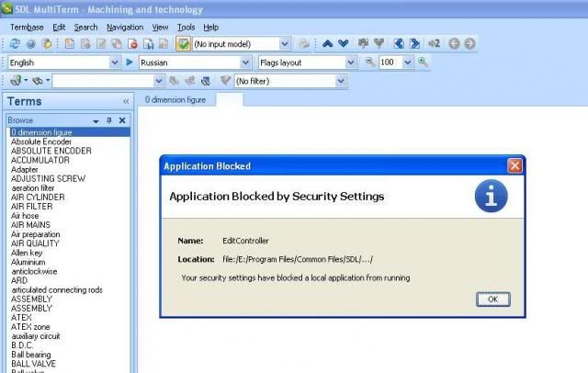Open the arrow beside the search binoculars icon
This screenshot has height=373, width=588.
[x=26, y=80]
